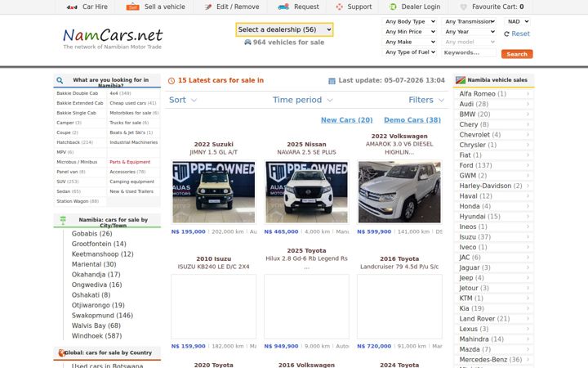Open Used cars in Botswana link
The width and height of the screenshot is (588, 368).
tap(107, 366)
